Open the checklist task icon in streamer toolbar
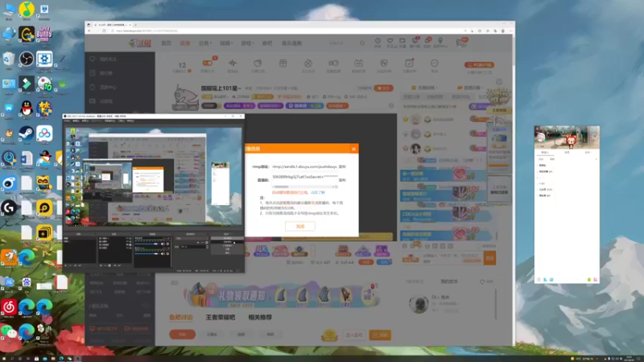Image resolution: width=644 pixels, height=362 pixels. click(409, 63)
